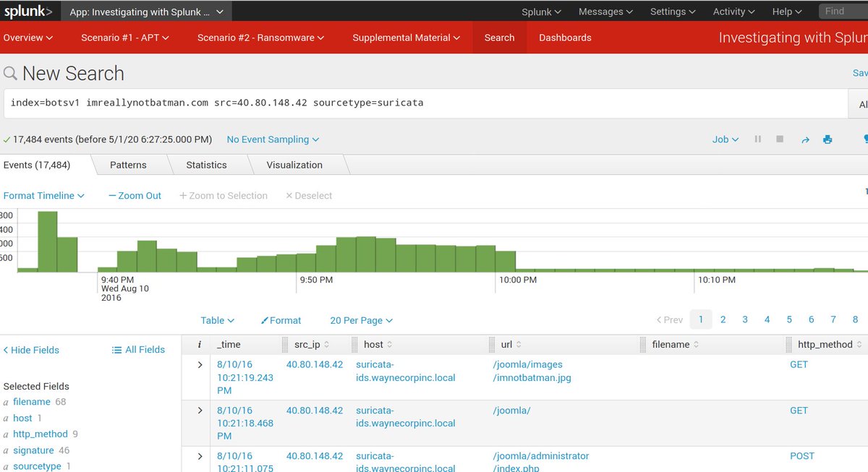
Task: Stop the search job
Action: pyautogui.click(x=780, y=140)
